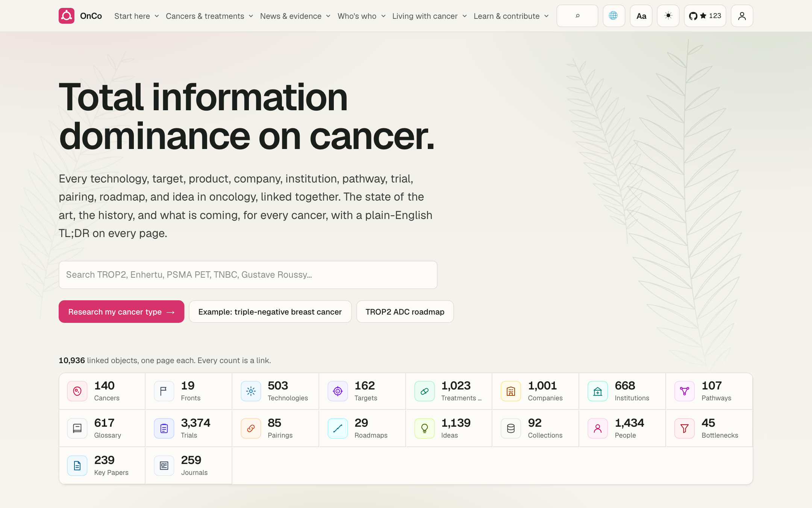The width and height of the screenshot is (812, 508).
Task: Click the Cancers tile icon
Action: point(77,391)
